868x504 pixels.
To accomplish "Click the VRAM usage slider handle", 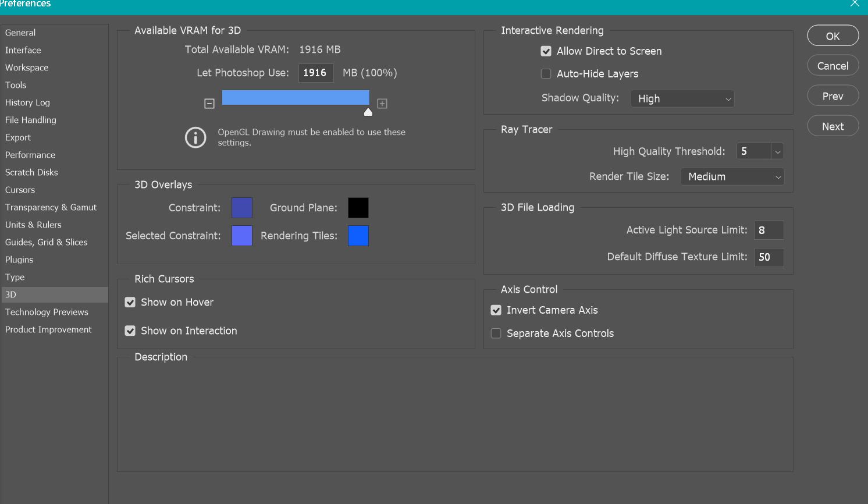I will click(368, 112).
